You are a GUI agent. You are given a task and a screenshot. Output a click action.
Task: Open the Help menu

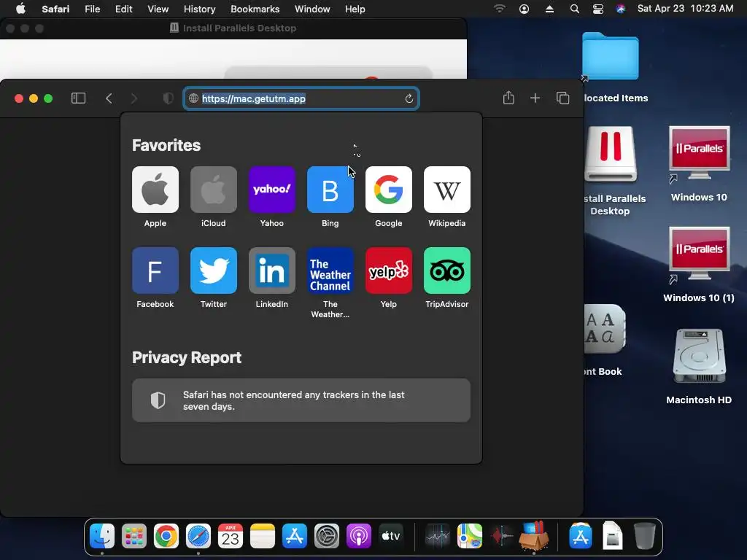(x=355, y=9)
